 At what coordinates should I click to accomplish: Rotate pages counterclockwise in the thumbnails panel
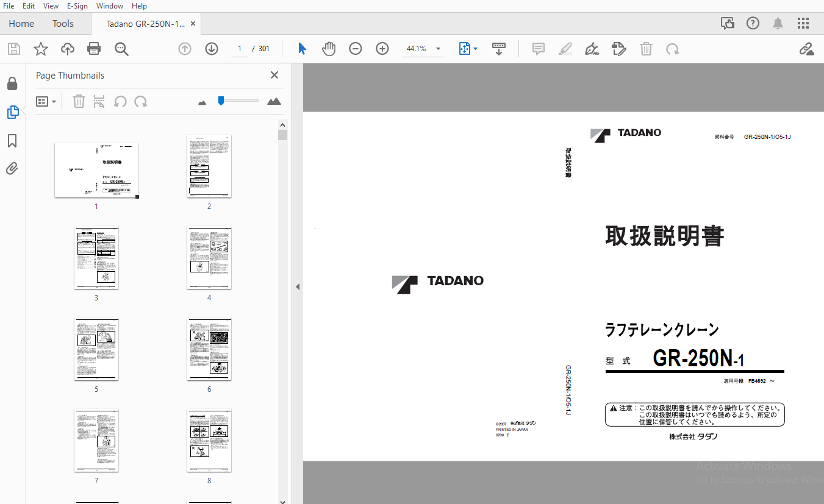120,101
